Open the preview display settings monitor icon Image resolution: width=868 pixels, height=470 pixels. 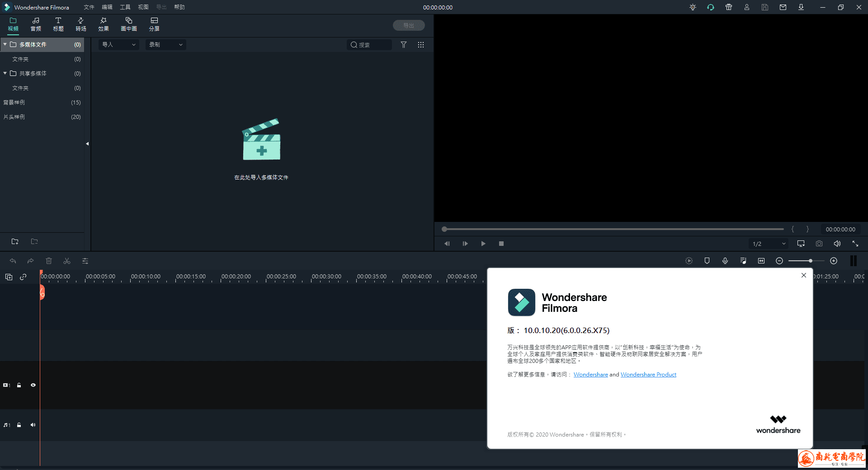click(x=801, y=244)
